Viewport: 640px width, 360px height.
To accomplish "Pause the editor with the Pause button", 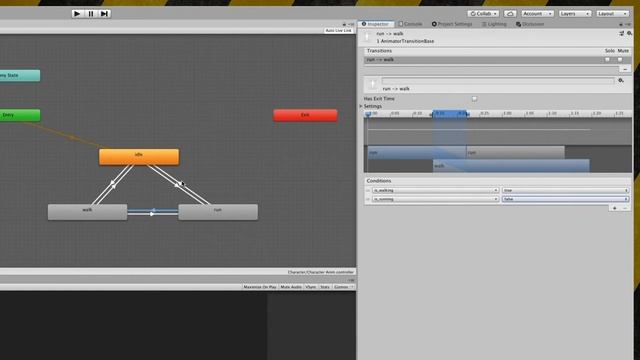I will (x=91, y=13).
